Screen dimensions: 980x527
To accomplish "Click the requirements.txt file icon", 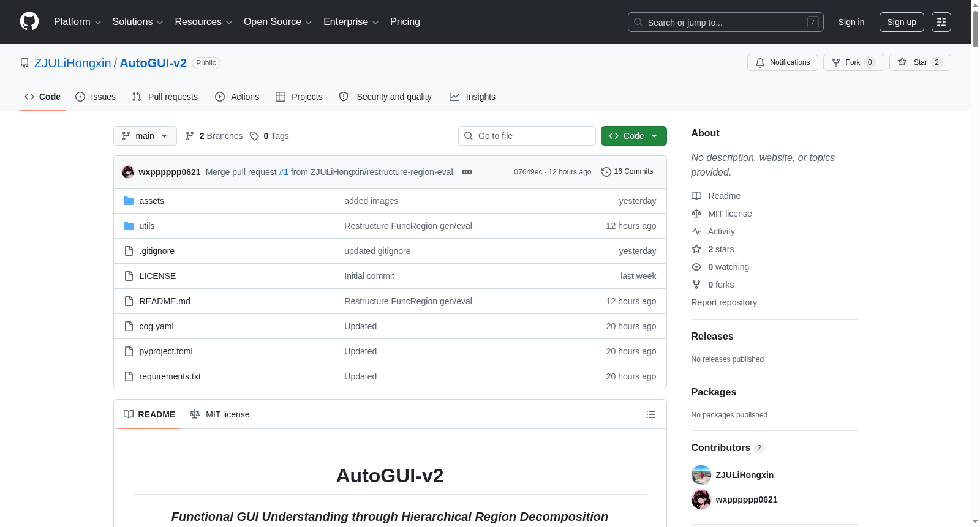I will (129, 376).
